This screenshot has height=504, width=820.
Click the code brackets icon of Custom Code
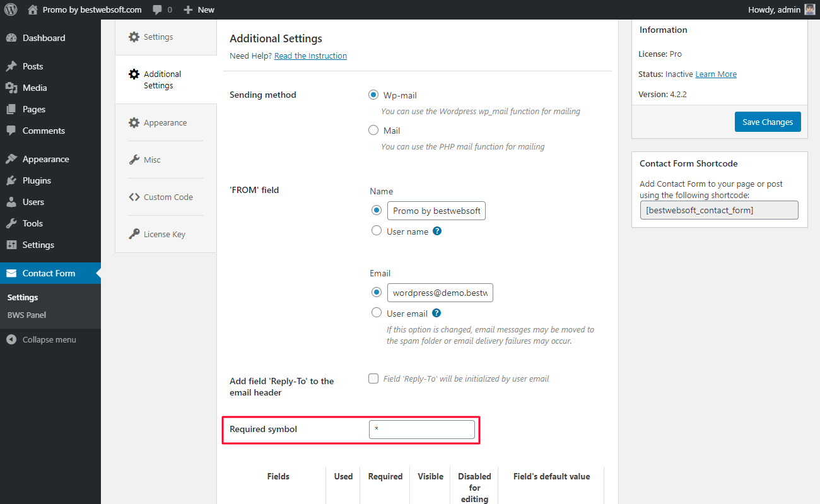click(134, 197)
